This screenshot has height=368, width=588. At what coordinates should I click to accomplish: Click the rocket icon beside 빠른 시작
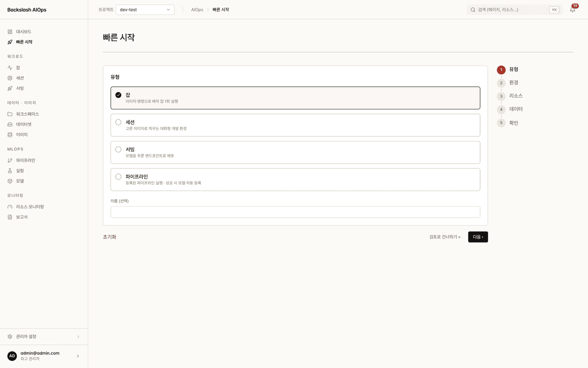click(10, 42)
